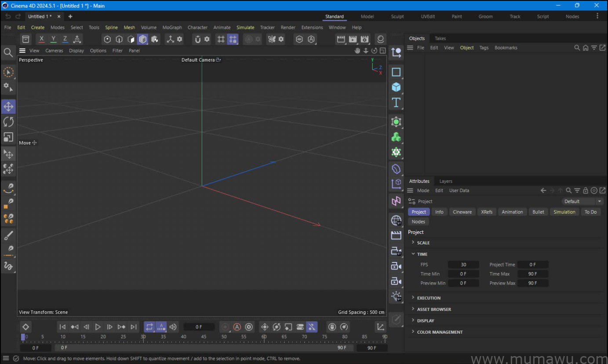
Task: Toggle the X axis lock
Action: pyautogui.click(x=41, y=39)
